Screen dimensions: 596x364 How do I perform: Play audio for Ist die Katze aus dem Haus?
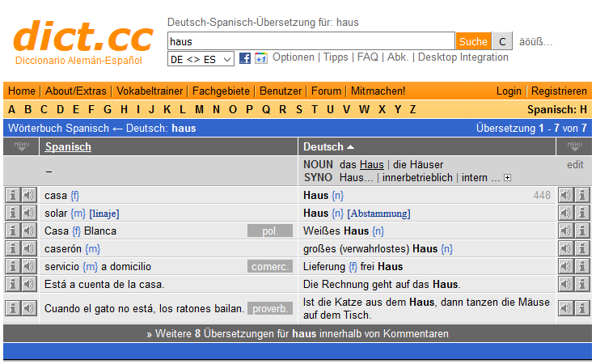[x=565, y=308]
